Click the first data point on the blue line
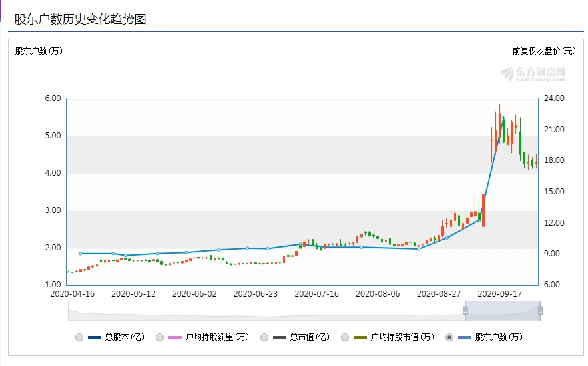This screenshot has height=366, width=588. (x=81, y=254)
